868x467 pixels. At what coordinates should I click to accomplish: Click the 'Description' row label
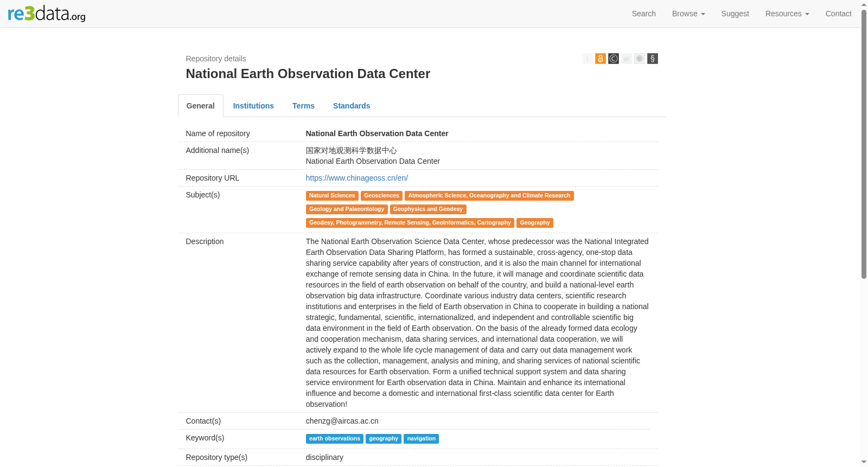[x=205, y=241]
